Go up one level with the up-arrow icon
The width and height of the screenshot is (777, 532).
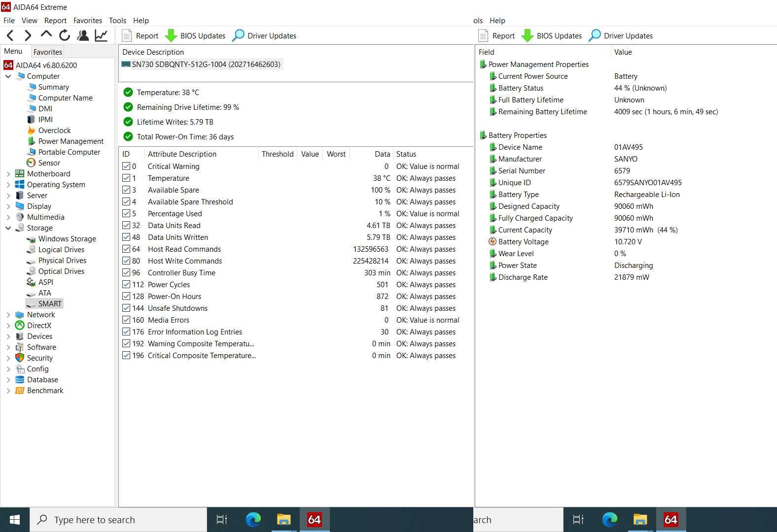pos(46,34)
